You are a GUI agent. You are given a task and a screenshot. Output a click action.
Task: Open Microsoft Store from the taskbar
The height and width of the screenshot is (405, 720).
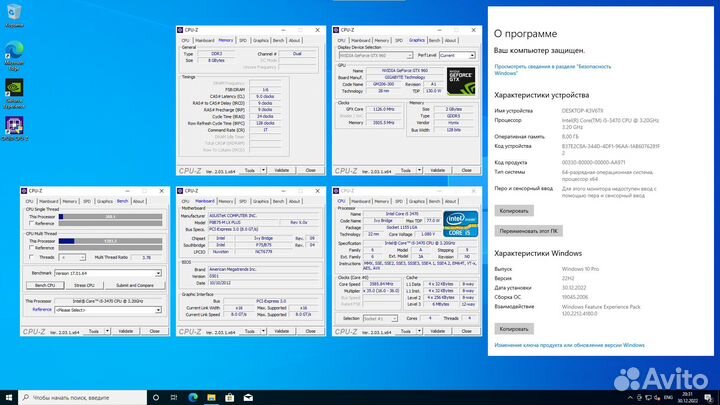230,397
